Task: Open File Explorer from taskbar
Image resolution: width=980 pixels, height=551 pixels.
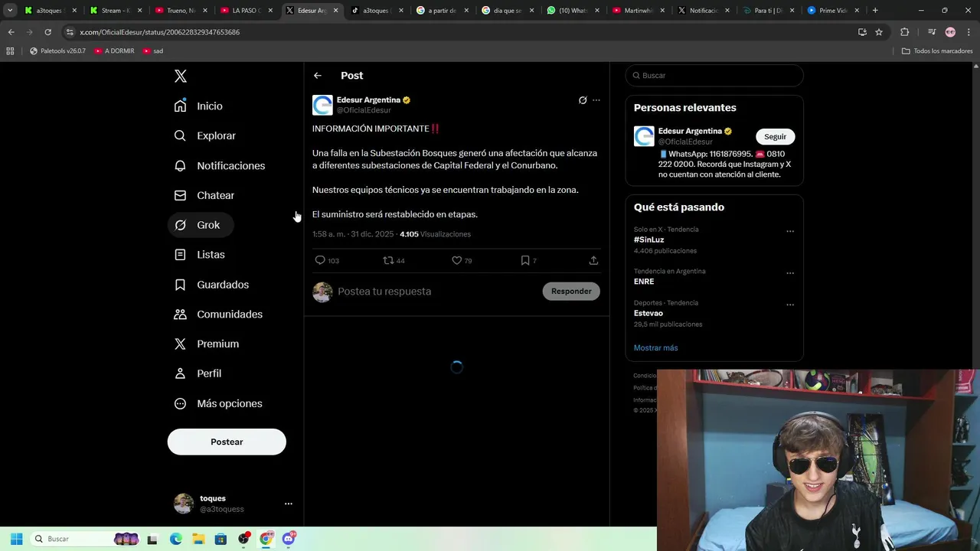Action: tap(198, 539)
